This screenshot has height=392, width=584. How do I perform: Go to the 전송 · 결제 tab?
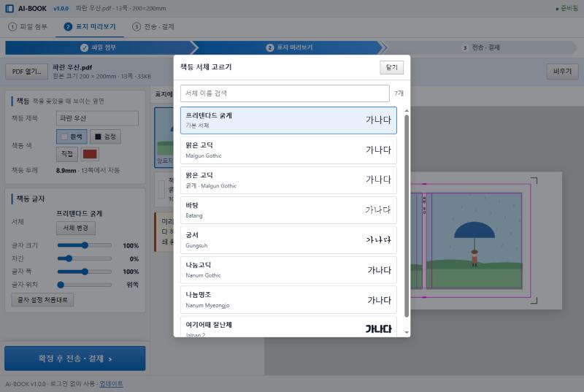click(x=153, y=27)
